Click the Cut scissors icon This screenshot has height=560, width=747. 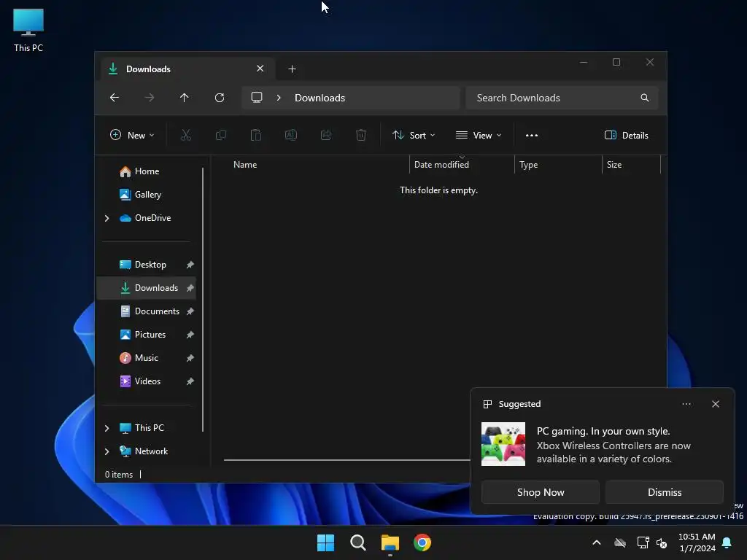pos(186,135)
